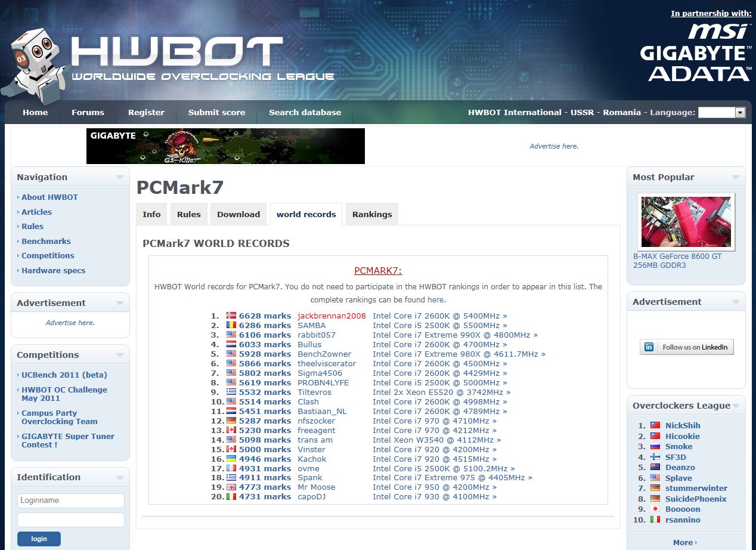Click the login button

click(x=39, y=539)
